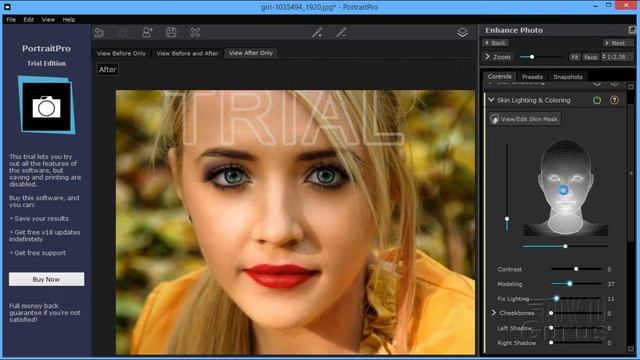This screenshot has height=360, width=640.
Task: Expand the Cheekbones slider group
Action: 493,313
